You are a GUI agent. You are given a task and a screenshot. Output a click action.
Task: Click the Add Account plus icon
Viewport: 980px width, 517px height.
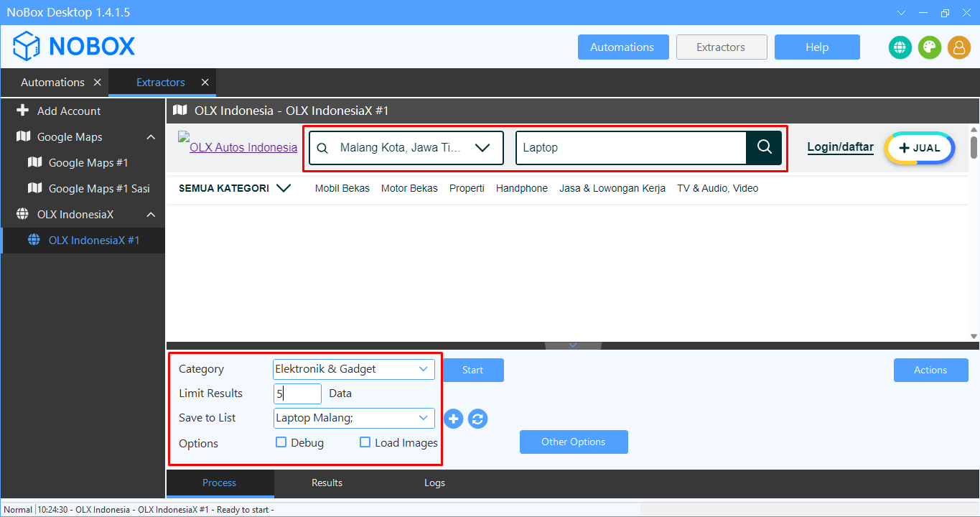23,111
